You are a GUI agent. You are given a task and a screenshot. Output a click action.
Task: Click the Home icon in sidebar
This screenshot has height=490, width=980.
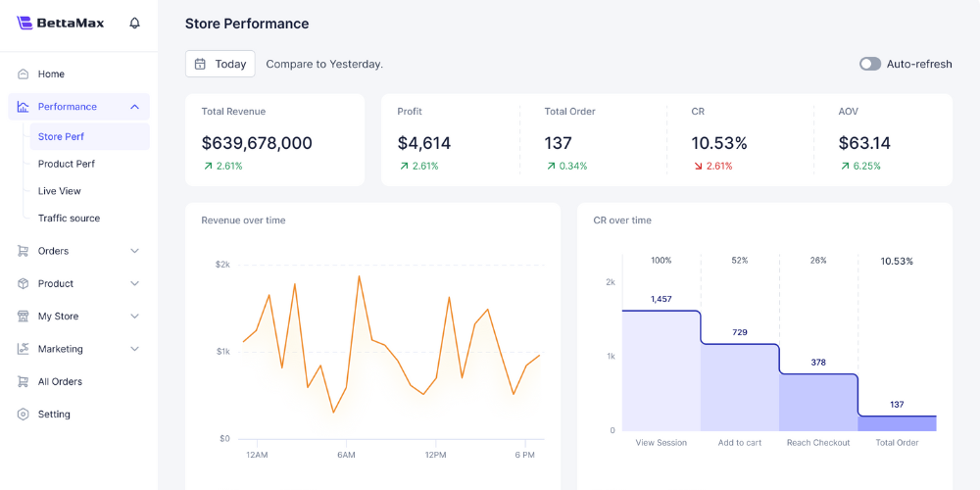coord(24,73)
